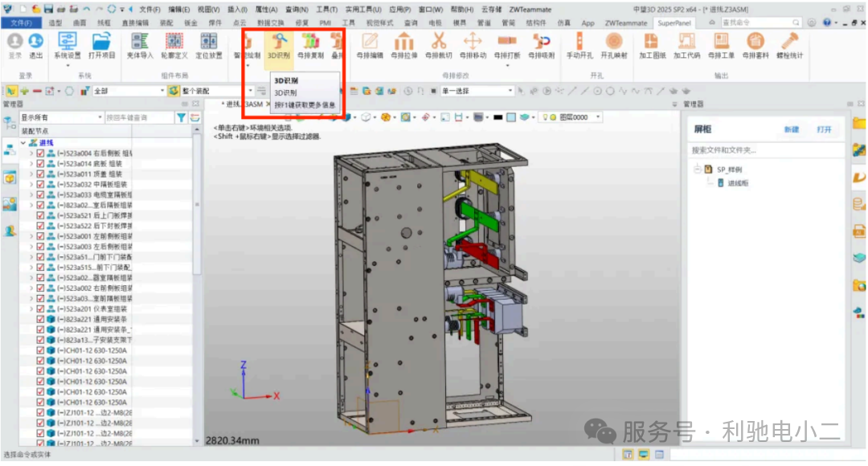The height and width of the screenshot is (466, 868).
Task: Uncheck the 823a13 子安装支架 checkbox
Action: (40, 340)
